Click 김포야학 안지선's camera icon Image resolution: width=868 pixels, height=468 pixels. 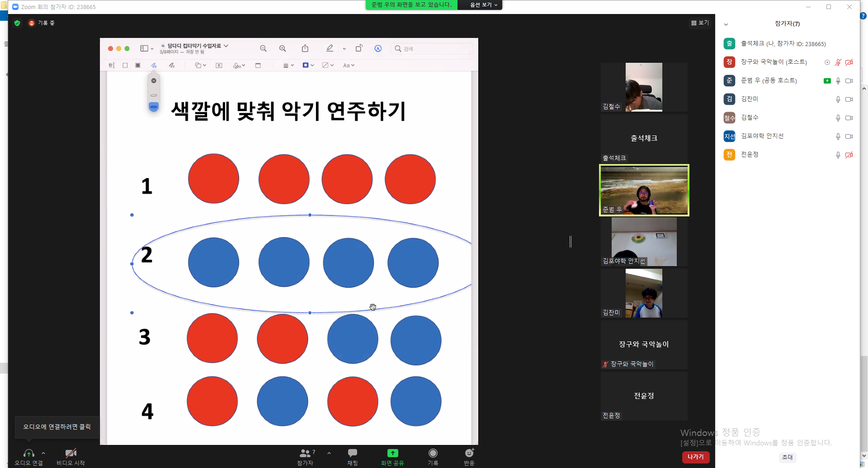pyautogui.click(x=849, y=136)
